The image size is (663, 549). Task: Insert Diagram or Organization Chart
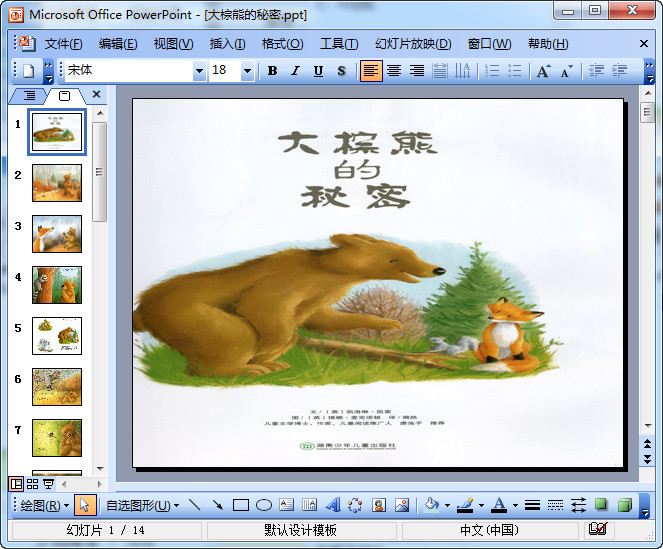click(x=355, y=505)
